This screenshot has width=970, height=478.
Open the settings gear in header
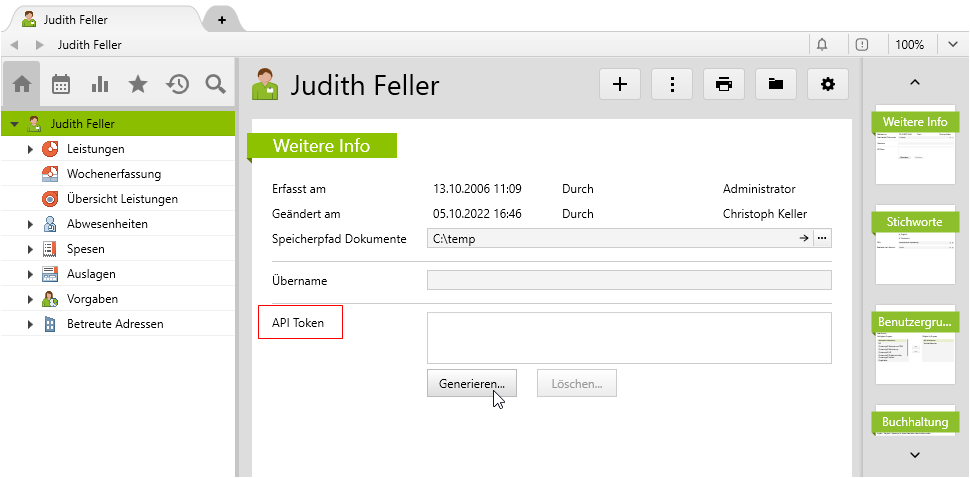coord(827,85)
